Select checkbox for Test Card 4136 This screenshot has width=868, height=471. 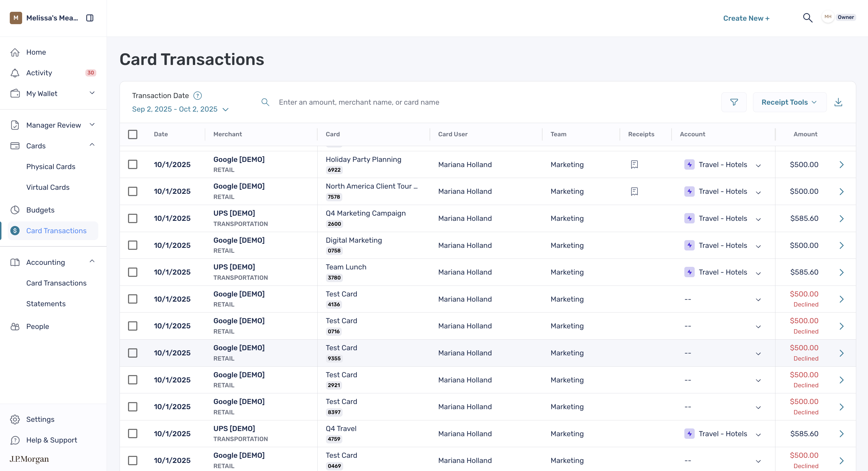pyautogui.click(x=133, y=299)
